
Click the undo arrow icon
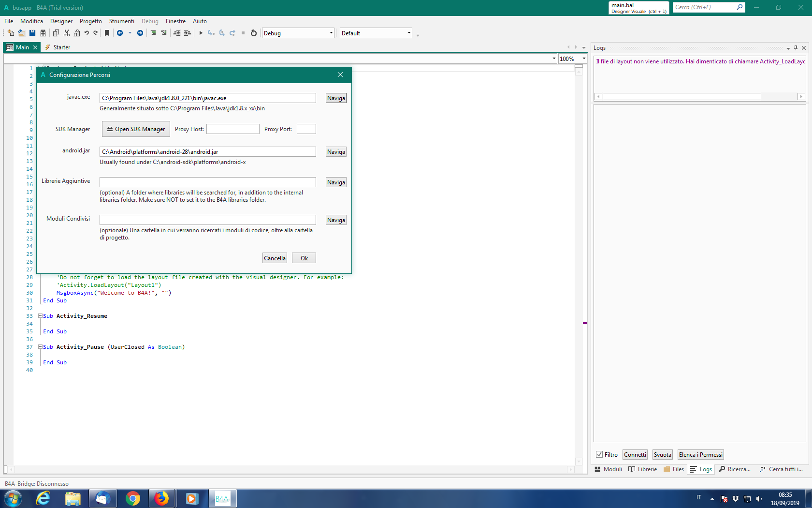[x=87, y=33]
